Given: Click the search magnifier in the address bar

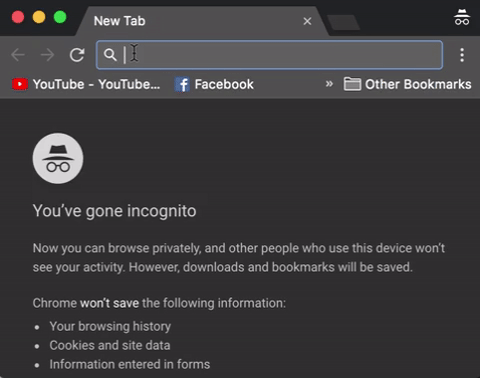Looking at the screenshot, I should [x=110, y=55].
